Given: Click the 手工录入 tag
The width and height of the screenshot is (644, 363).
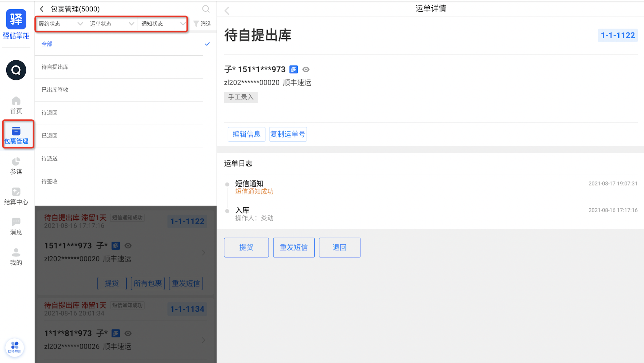Looking at the screenshot, I should pyautogui.click(x=241, y=97).
